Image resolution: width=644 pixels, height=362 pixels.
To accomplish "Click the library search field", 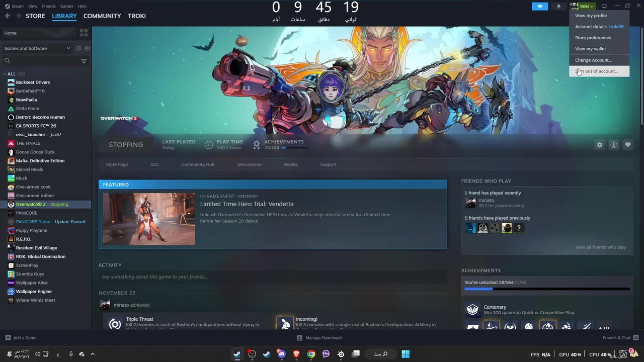I will 41,61.
